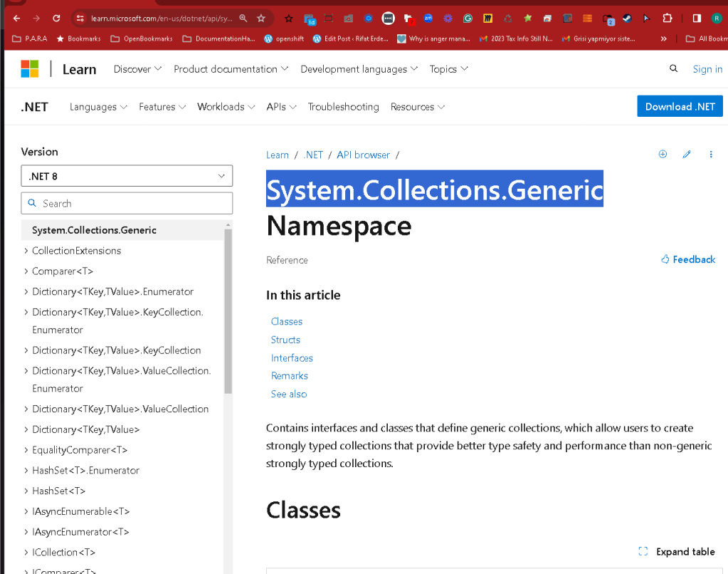Open the Resources dropdown
This screenshot has width=728, height=574.
[418, 107]
